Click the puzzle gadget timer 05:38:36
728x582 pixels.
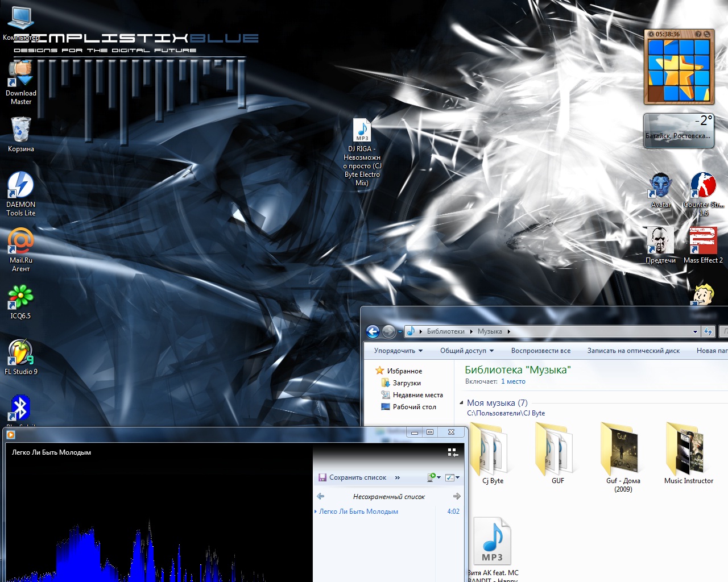click(x=668, y=34)
